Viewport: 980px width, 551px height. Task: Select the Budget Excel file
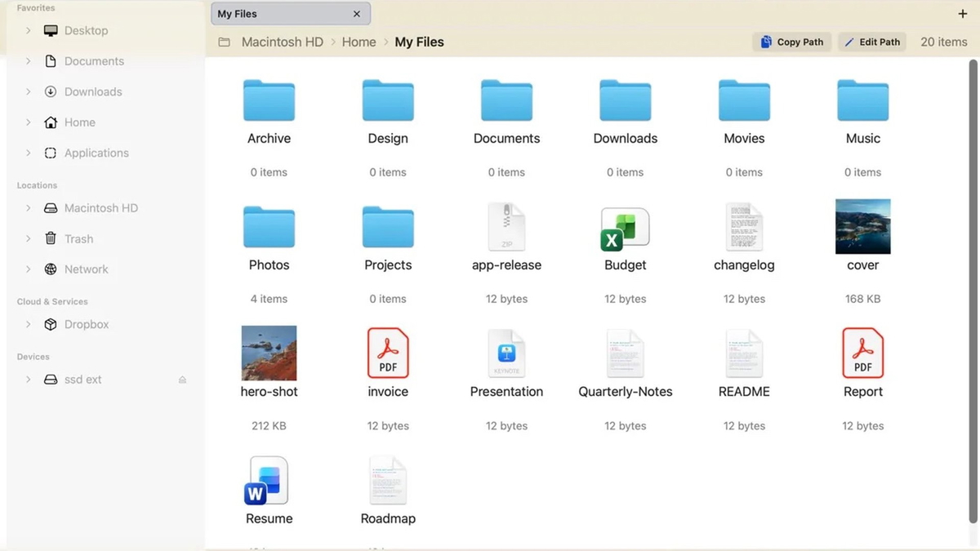[x=626, y=228]
